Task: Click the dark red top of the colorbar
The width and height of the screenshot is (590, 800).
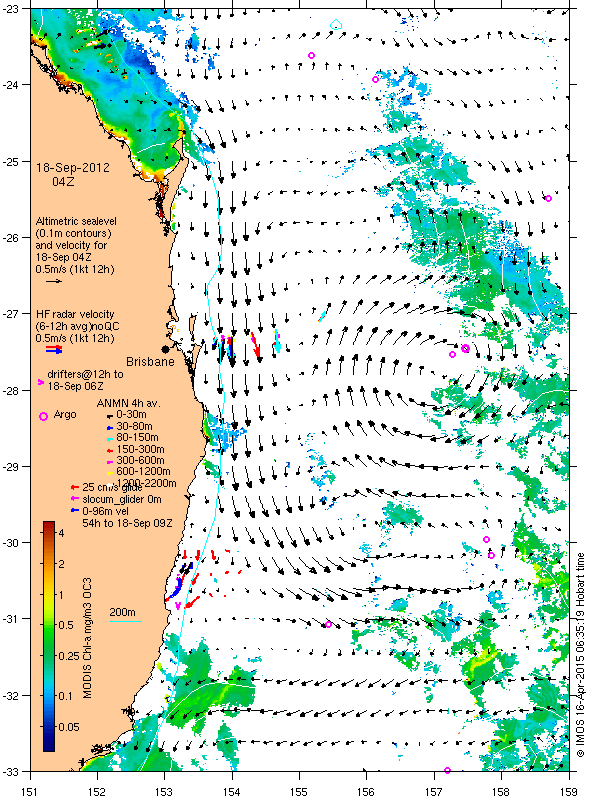Action: click(48, 527)
